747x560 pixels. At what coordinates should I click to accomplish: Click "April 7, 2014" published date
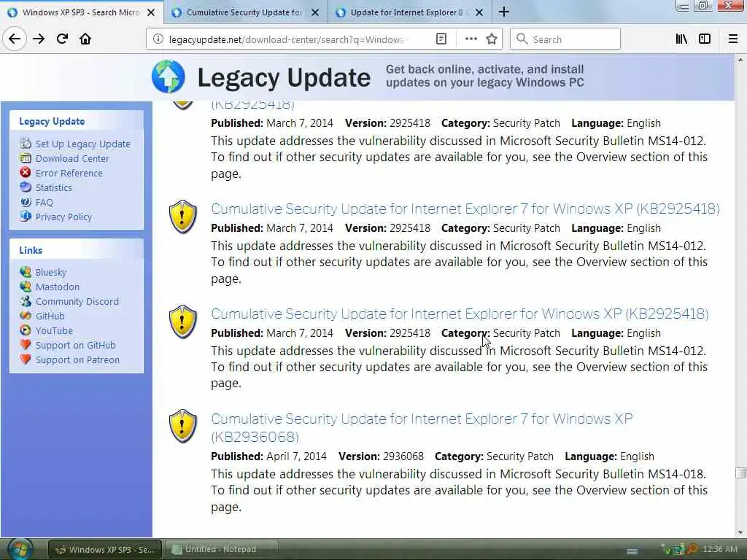[x=296, y=456]
